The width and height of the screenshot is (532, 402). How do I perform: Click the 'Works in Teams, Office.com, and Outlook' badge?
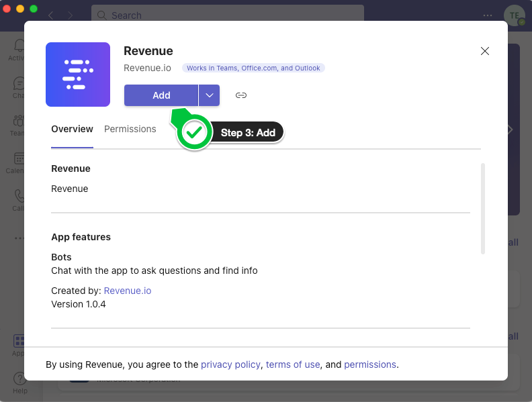(x=253, y=68)
